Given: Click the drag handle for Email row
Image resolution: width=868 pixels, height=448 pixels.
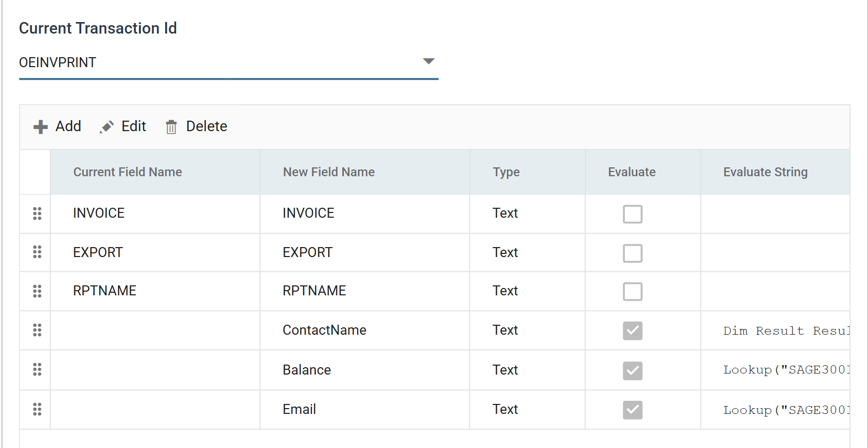Looking at the screenshot, I should (37, 409).
